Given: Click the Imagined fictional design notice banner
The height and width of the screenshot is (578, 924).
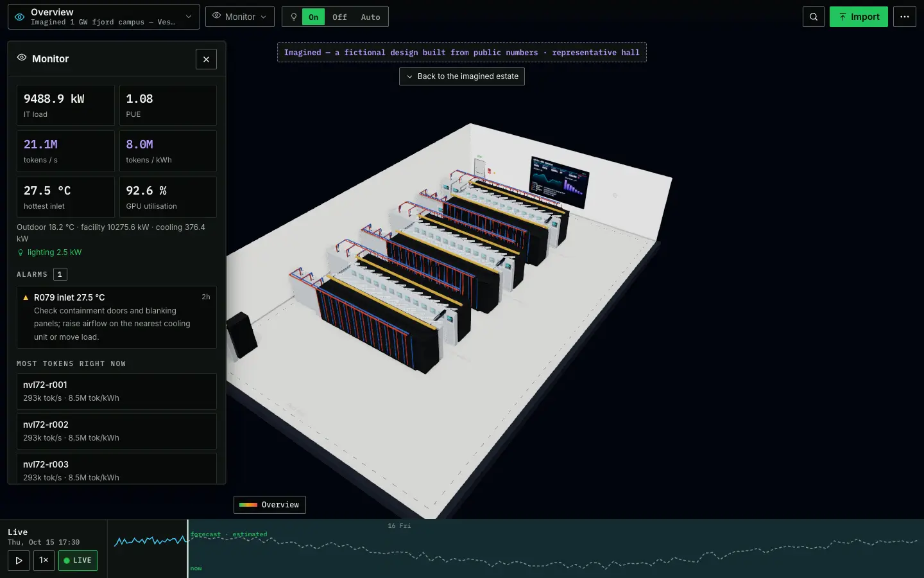Looking at the screenshot, I should point(462,53).
